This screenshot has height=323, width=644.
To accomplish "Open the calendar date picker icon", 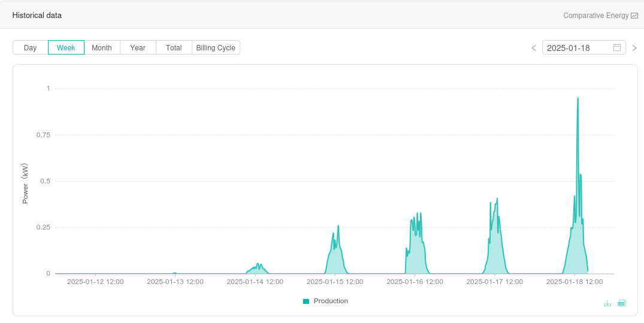I will 617,48.
